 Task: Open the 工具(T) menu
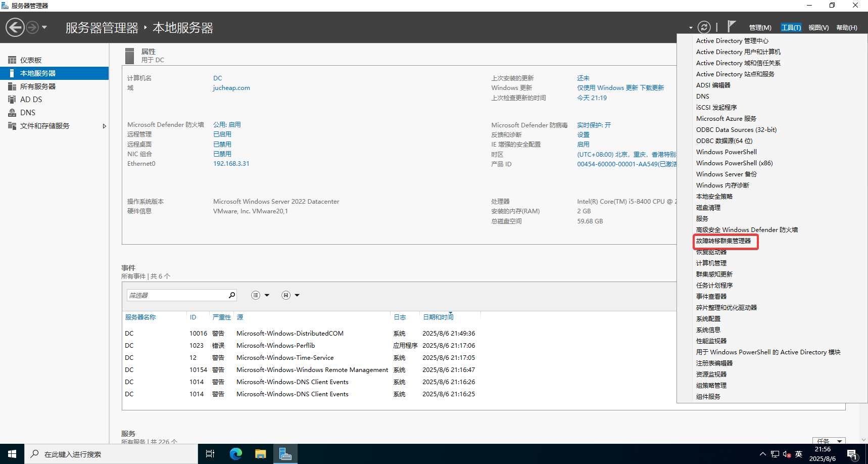(x=791, y=28)
